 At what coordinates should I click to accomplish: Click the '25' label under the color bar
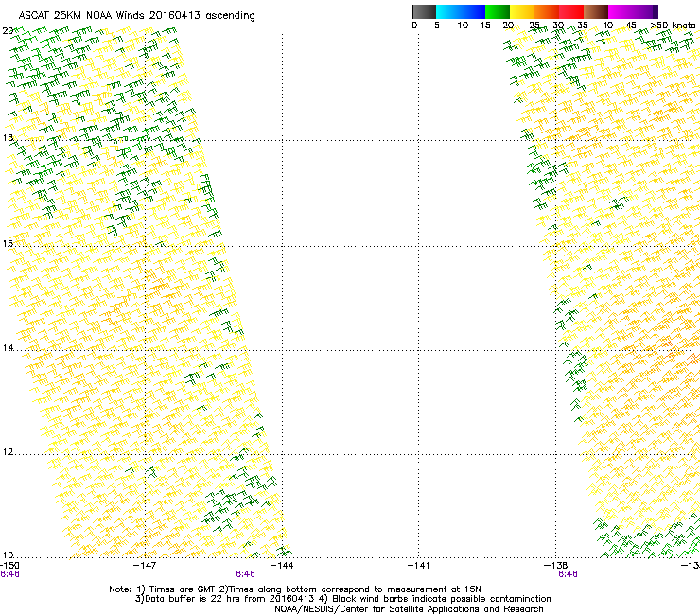[534, 26]
